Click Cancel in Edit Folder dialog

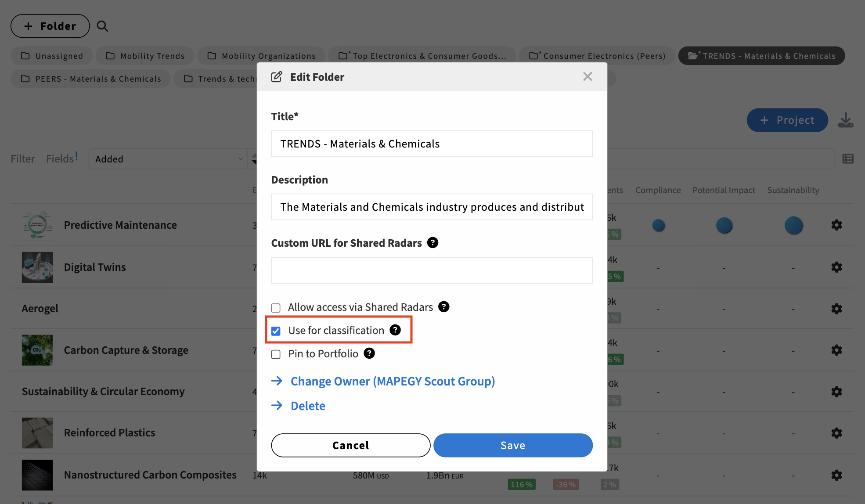click(350, 445)
